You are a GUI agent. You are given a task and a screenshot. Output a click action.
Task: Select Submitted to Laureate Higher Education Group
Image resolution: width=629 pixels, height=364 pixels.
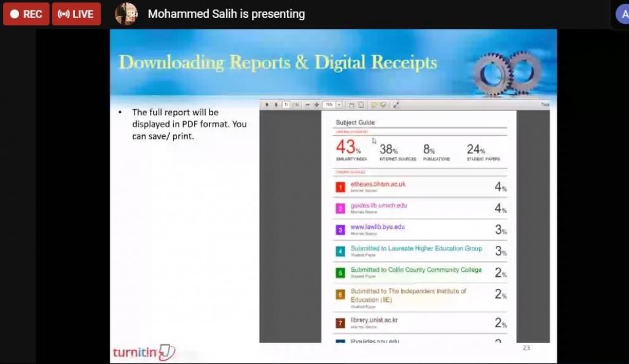click(x=416, y=249)
